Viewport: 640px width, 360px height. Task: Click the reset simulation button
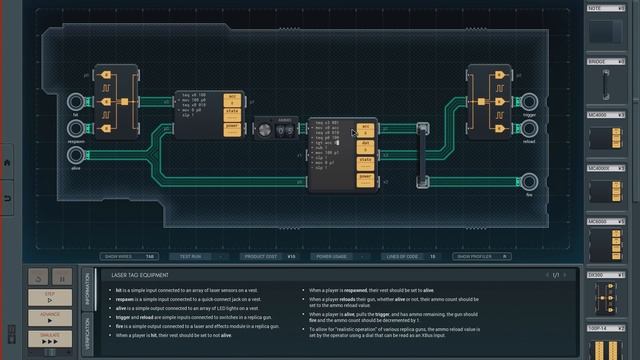coord(38,277)
